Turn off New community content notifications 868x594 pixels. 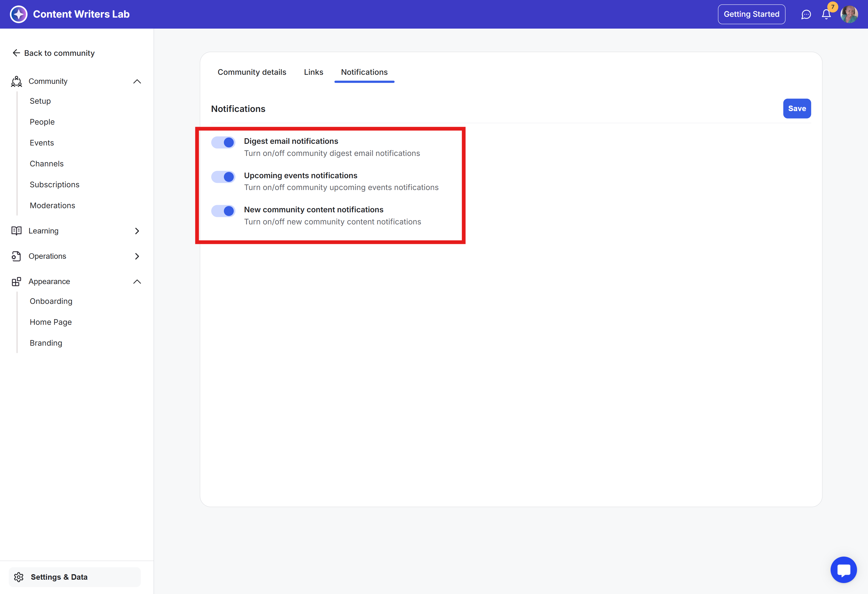tap(223, 211)
